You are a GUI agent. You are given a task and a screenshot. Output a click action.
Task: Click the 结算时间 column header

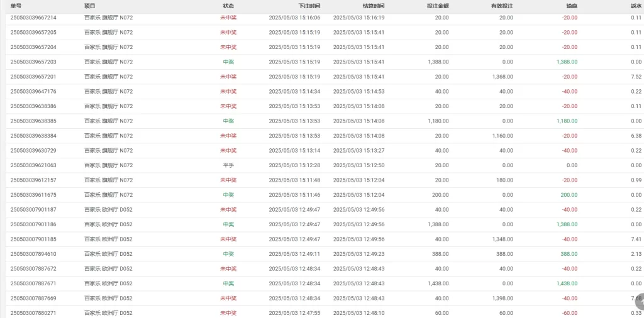coord(374,6)
